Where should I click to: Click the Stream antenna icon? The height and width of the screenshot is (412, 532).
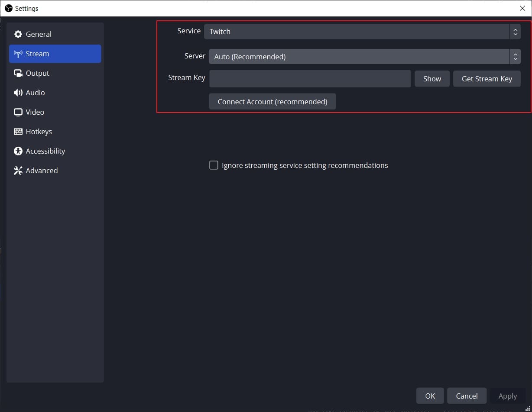pos(18,54)
